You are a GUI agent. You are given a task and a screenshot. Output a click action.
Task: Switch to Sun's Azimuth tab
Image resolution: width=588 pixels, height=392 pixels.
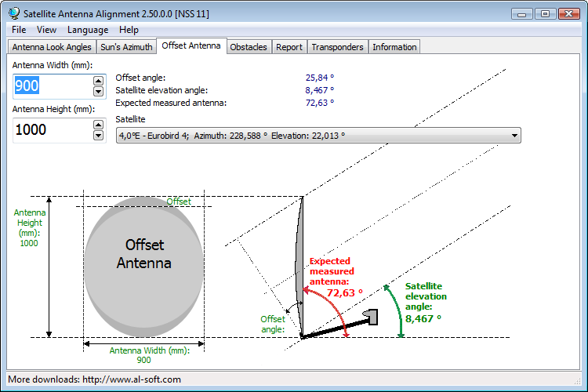[126, 47]
